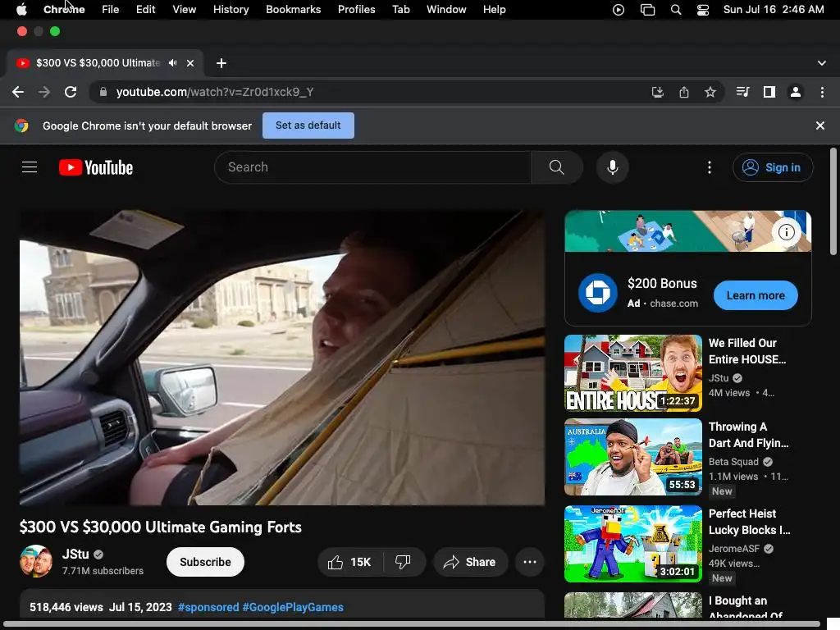
Task: Open #sponsored hashtag link
Action: click(x=208, y=607)
